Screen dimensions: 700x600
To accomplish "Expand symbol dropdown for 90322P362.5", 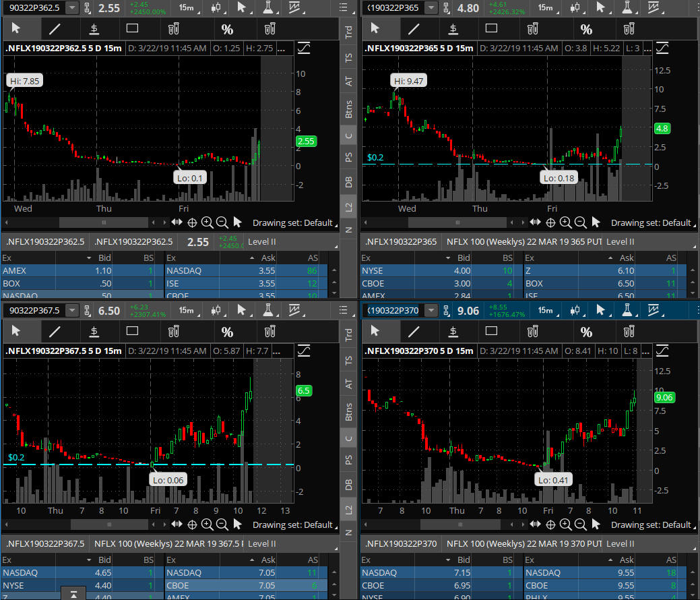I will (71, 8).
